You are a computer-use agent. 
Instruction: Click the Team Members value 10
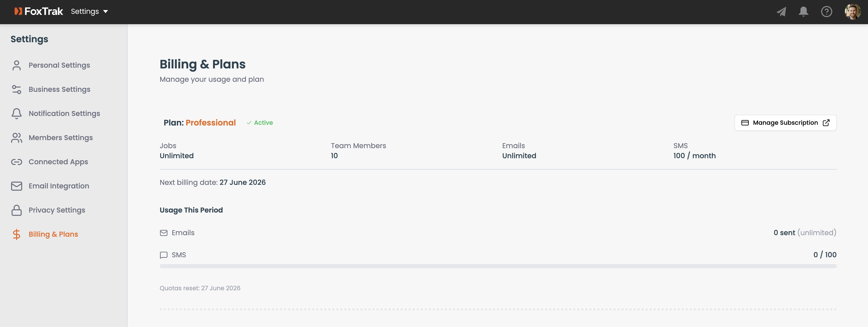point(334,156)
